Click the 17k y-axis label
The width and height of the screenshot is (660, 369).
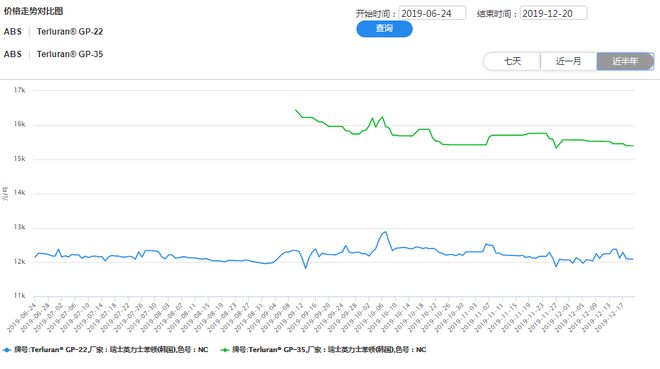pos(19,90)
